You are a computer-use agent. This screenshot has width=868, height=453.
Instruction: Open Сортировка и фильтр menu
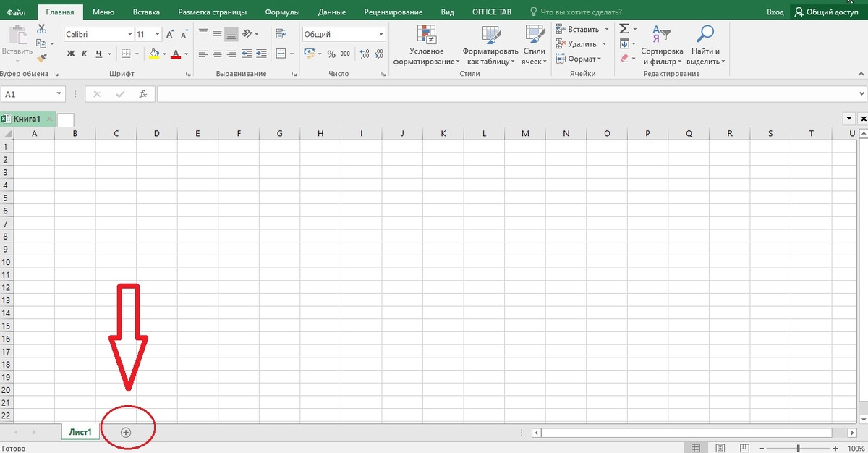pyautogui.click(x=662, y=45)
